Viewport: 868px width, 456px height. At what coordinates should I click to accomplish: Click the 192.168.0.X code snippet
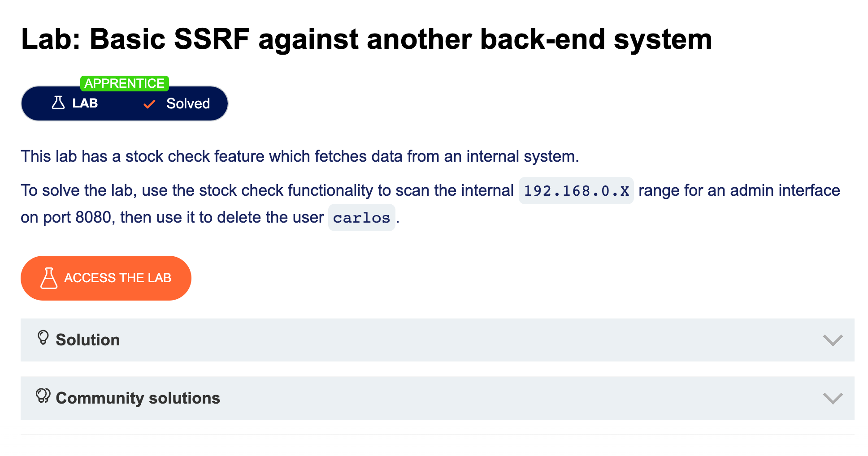tap(576, 191)
